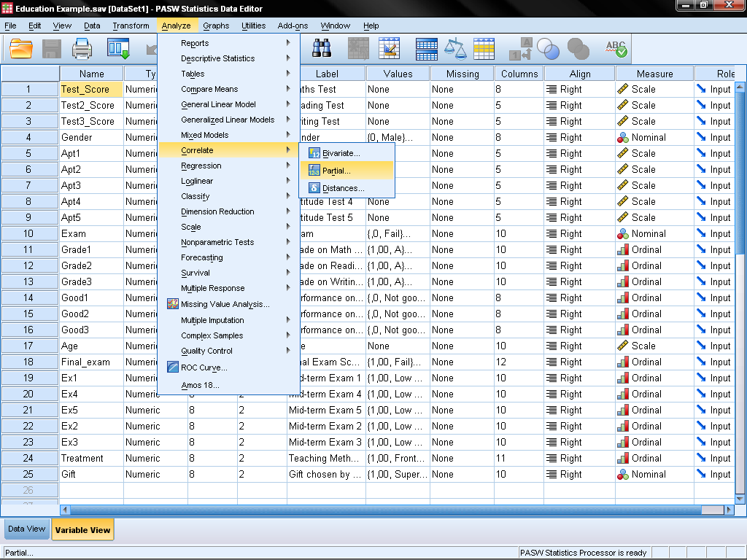The height and width of the screenshot is (560, 747).
Task: Select row header number 17
Action: [29, 346]
